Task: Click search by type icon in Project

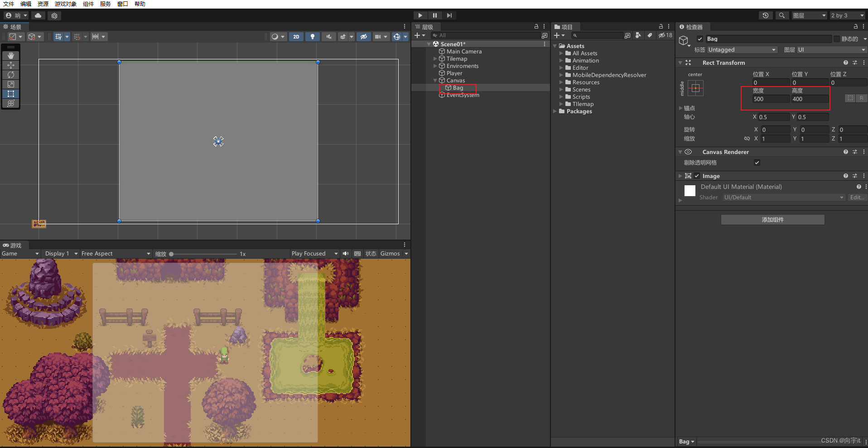Action: (638, 35)
